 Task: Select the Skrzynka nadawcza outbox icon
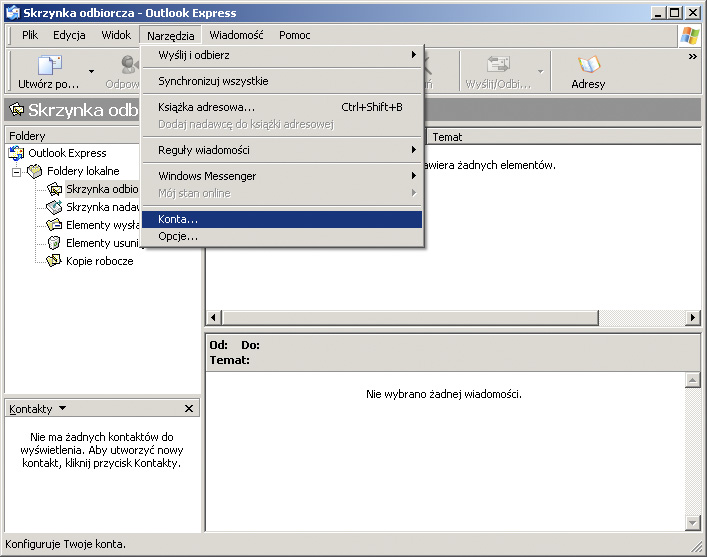tap(54, 207)
